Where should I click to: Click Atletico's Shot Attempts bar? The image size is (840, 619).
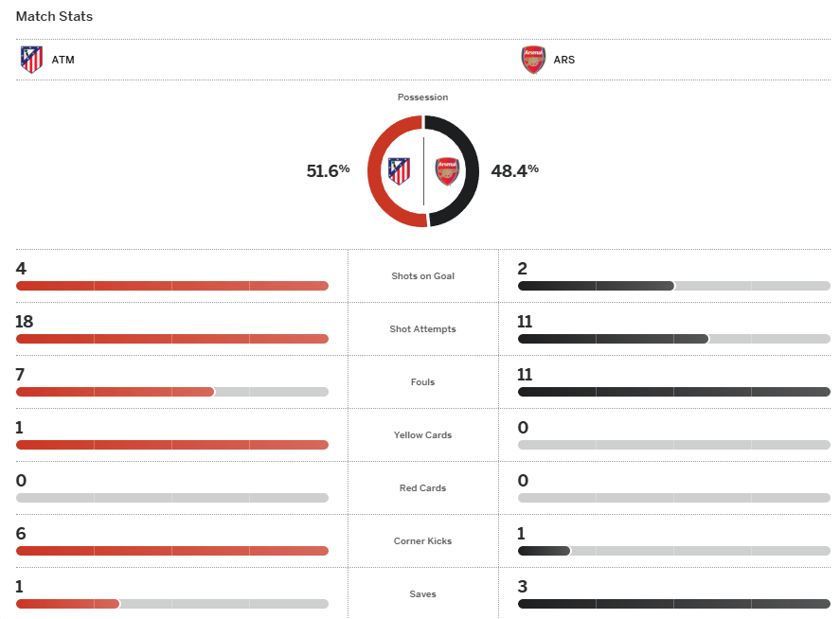[x=171, y=339]
